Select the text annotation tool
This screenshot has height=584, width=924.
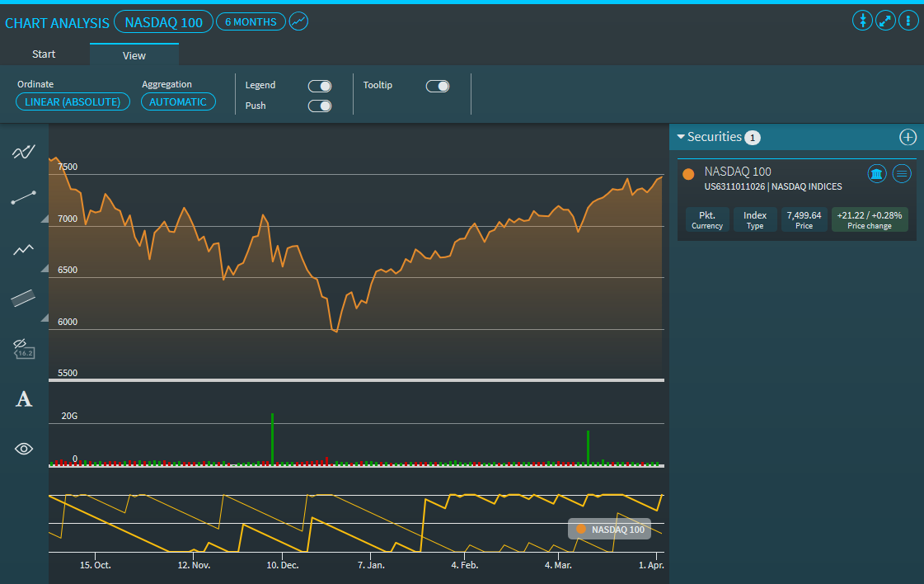pos(24,400)
